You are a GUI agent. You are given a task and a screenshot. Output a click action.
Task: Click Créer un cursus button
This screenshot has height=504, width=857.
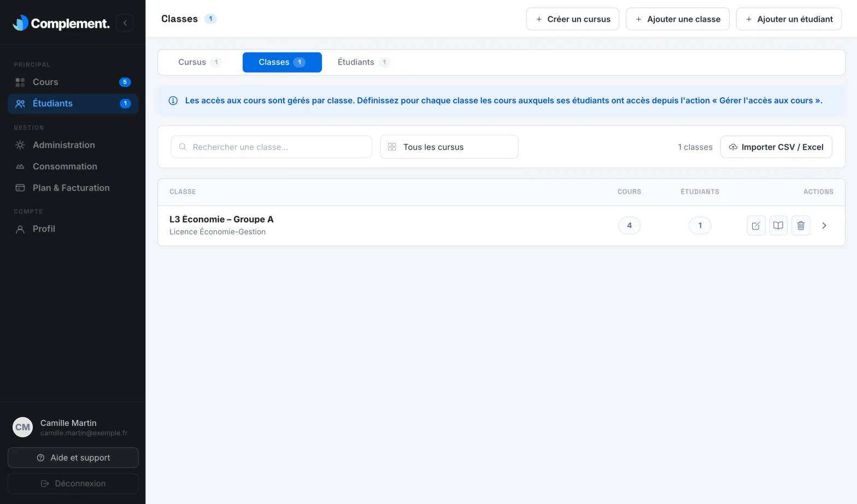tap(573, 19)
